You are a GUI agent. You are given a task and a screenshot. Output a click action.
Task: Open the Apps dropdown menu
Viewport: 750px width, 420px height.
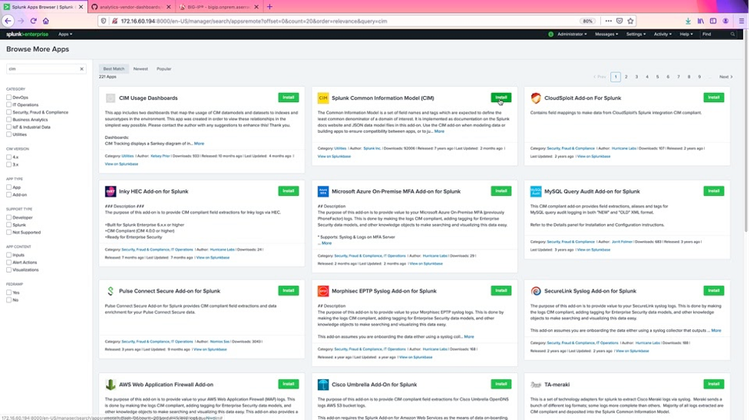coord(65,34)
